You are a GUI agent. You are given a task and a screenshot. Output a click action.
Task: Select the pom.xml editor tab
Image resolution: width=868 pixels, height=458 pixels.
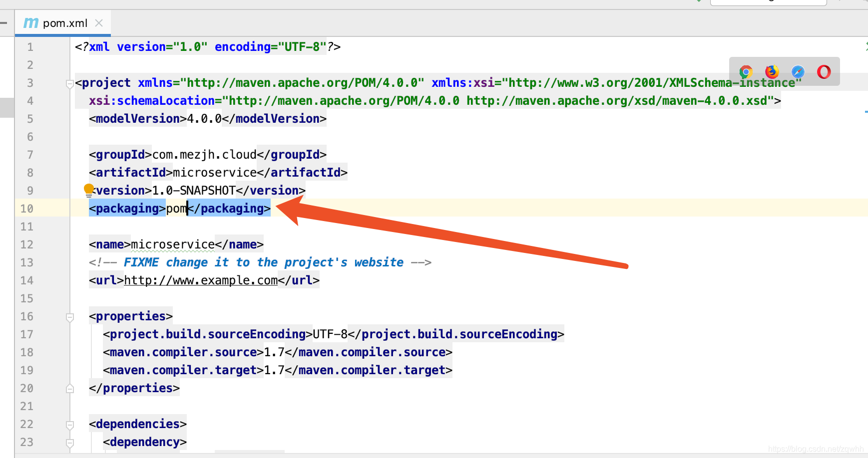point(63,23)
